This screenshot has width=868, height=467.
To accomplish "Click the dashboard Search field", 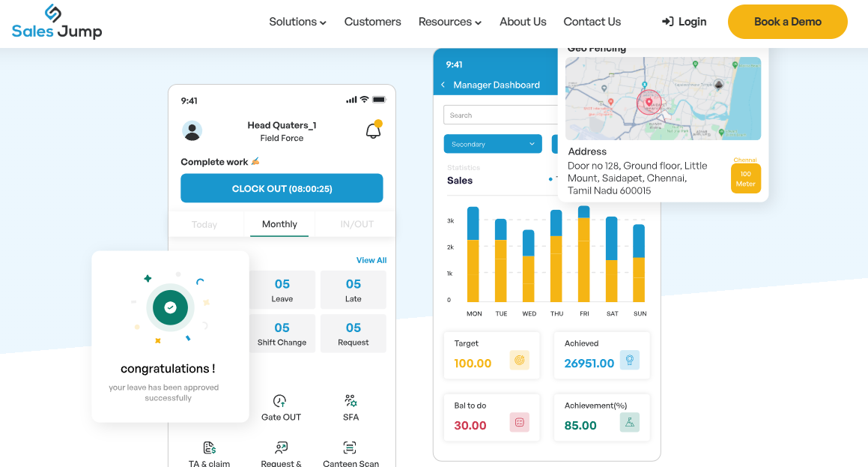I will [x=500, y=115].
